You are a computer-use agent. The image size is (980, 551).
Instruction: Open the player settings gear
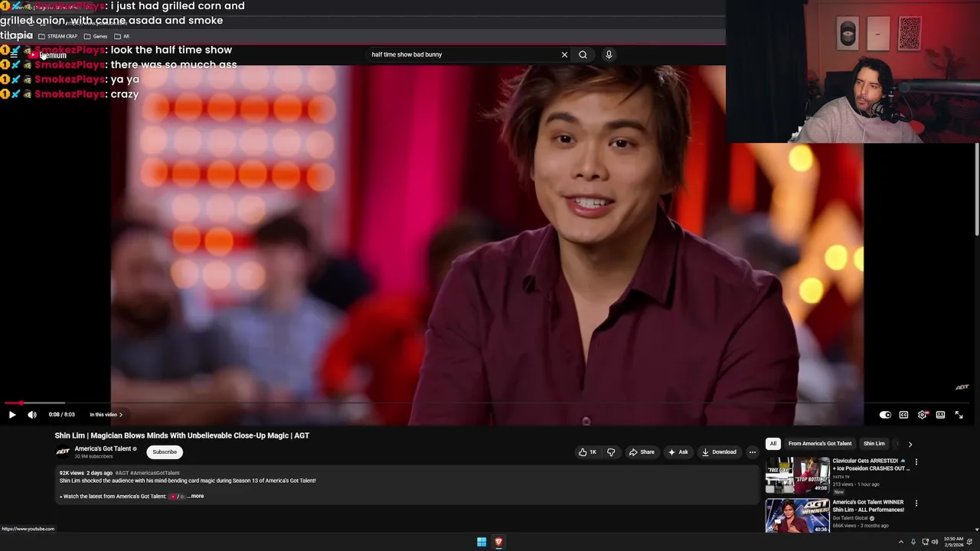922,415
